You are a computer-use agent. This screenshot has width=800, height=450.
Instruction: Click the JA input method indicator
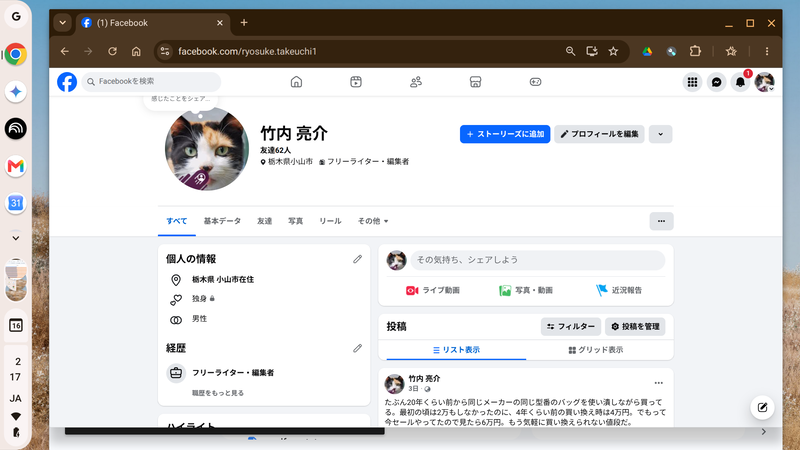click(15, 398)
